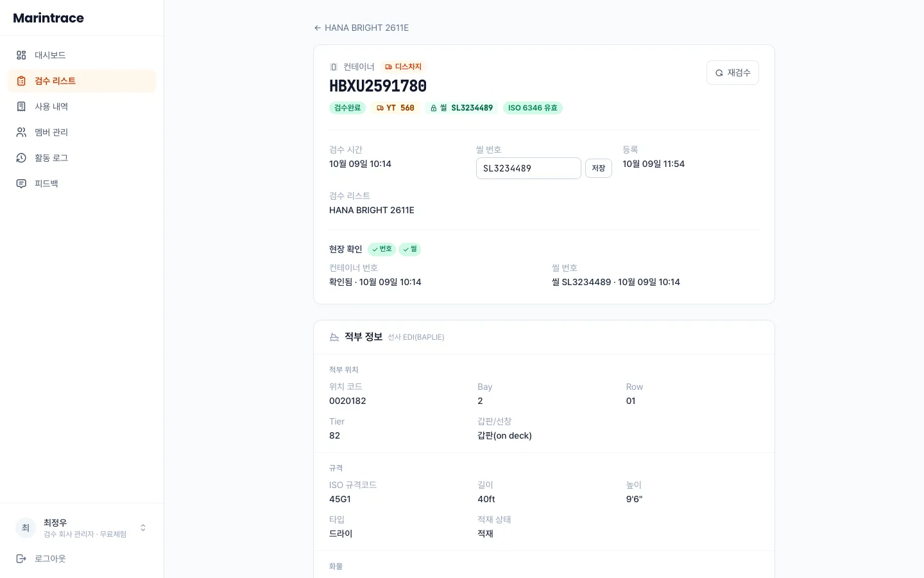Click the 번호 confirmed chip
Screen dimensions: 924x578
point(382,249)
